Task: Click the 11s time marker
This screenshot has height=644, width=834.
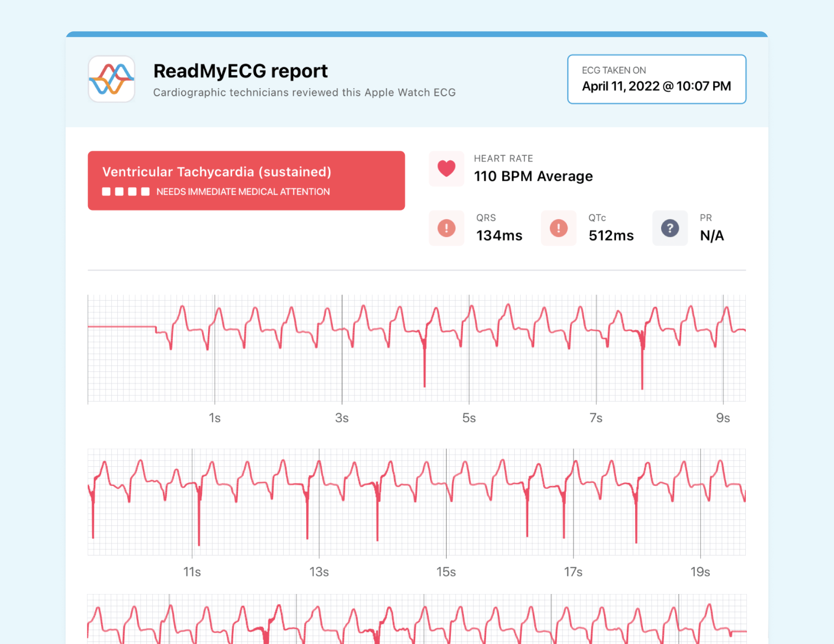Action: (x=192, y=572)
